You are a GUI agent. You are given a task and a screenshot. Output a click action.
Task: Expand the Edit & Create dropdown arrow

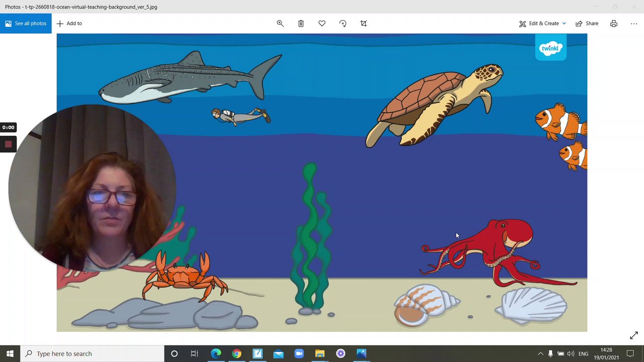coord(564,24)
